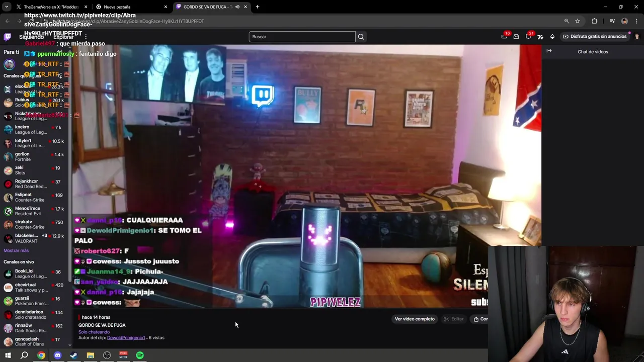Click the search magnifier button
The width and height of the screenshot is (644, 362).
361,37
